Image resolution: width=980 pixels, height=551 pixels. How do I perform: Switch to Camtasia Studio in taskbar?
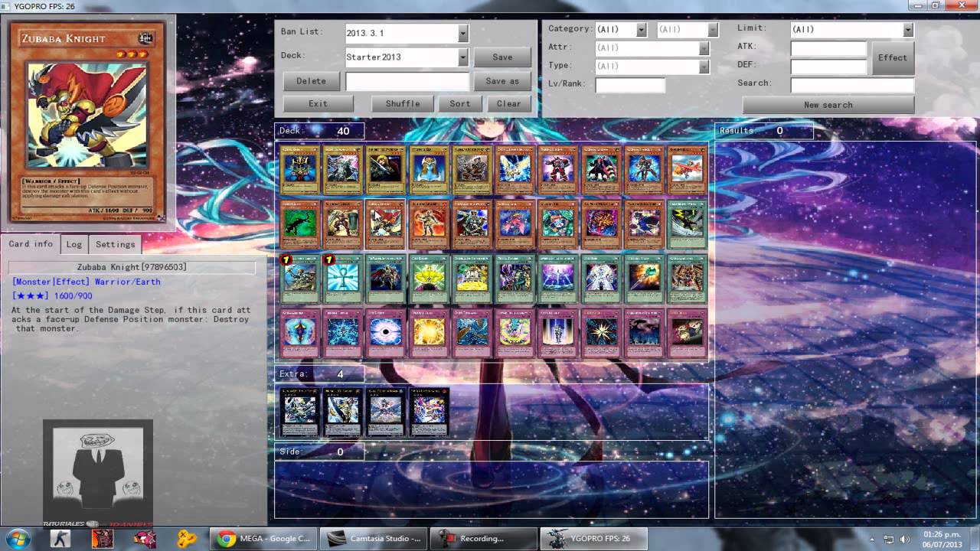point(374,539)
